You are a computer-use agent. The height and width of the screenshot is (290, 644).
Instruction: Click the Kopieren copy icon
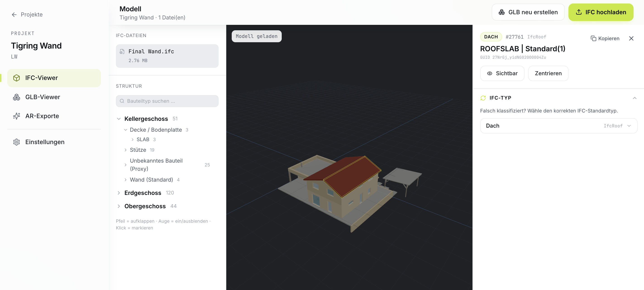point(593,38)
